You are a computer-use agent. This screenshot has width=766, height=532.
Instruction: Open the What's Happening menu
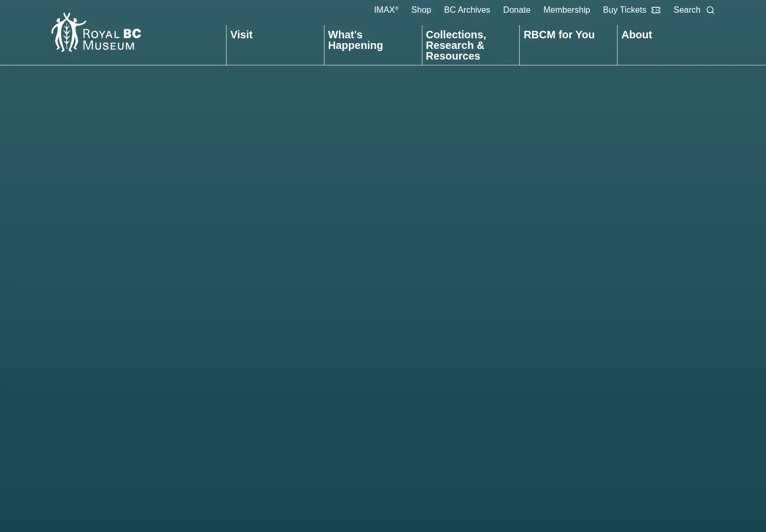pos(355,40)
